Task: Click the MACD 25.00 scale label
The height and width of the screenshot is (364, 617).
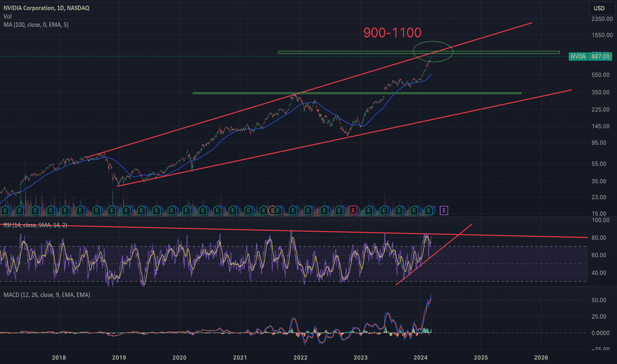Action: pyautogui.click(x=599, y=316)
